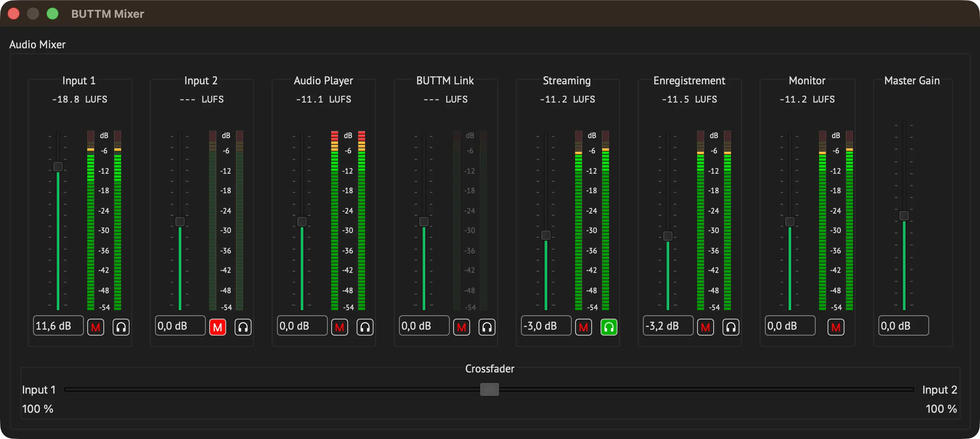Unmute the Input 2 channel
Viewport: 980px width, 439px height.
[x=218, y=327]
